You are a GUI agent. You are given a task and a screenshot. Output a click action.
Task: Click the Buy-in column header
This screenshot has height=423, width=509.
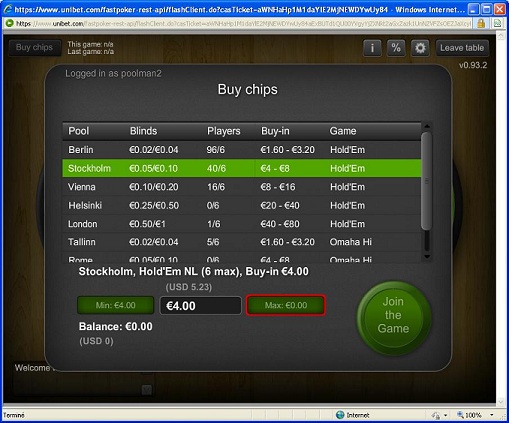coord(275,131)
